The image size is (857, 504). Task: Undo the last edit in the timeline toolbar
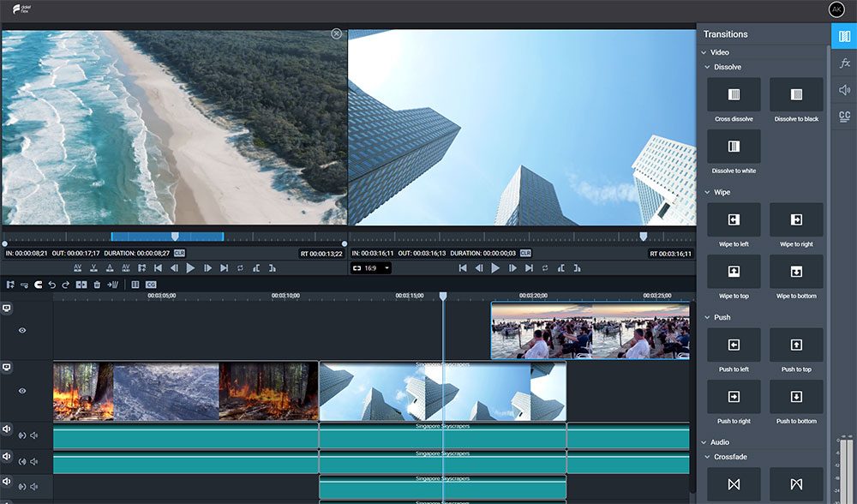pos(52,286)
